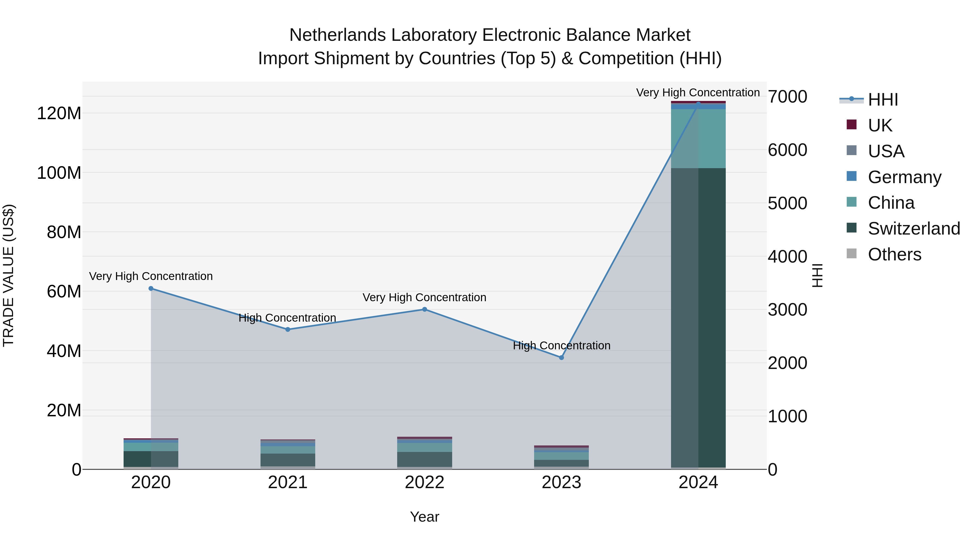Click the 80M y-axis tick label
This screenshot has width=980, height=551.
(x=64, y=232)
